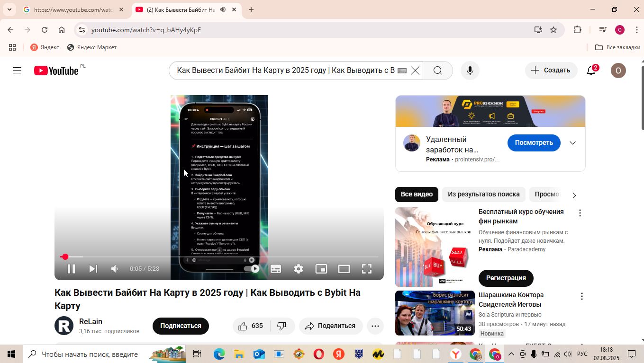Skip to the next video
The width and height of the screenshot is (644, 363).
pyautogui.click(x=93, y=269)
